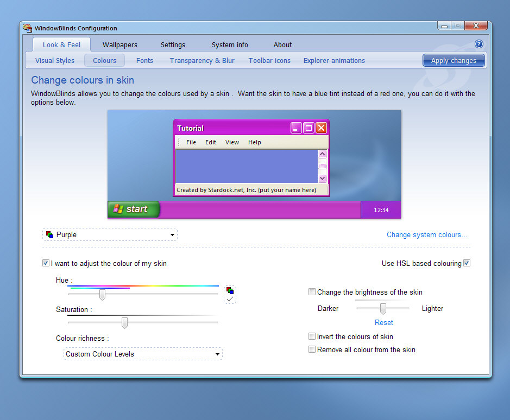Click the preview Tutorial window close button
Screen dimensions: 510x420
point(321,128)
